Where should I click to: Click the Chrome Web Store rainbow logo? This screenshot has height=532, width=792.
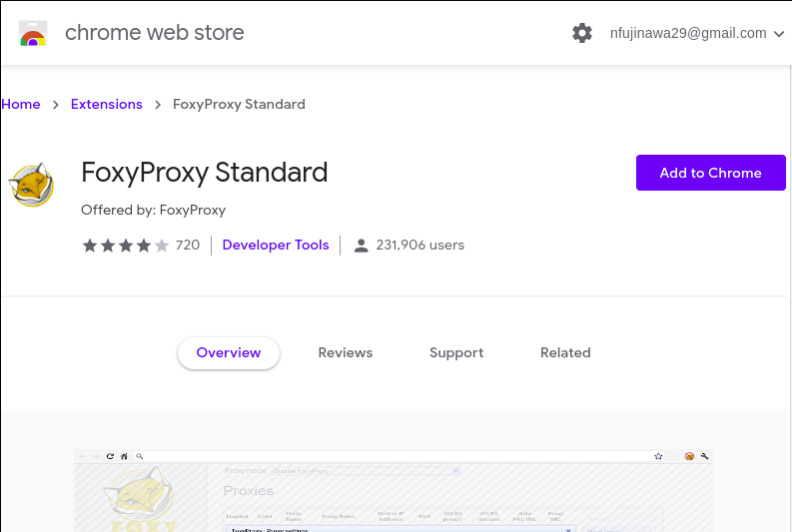click(x=33, y=34)
